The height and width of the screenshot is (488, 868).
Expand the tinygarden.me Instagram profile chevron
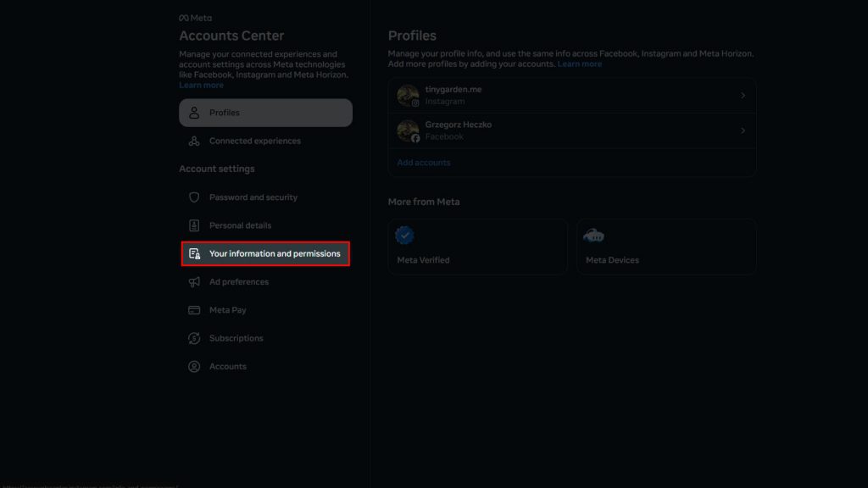pyautogui.click(x=743, y=96)
